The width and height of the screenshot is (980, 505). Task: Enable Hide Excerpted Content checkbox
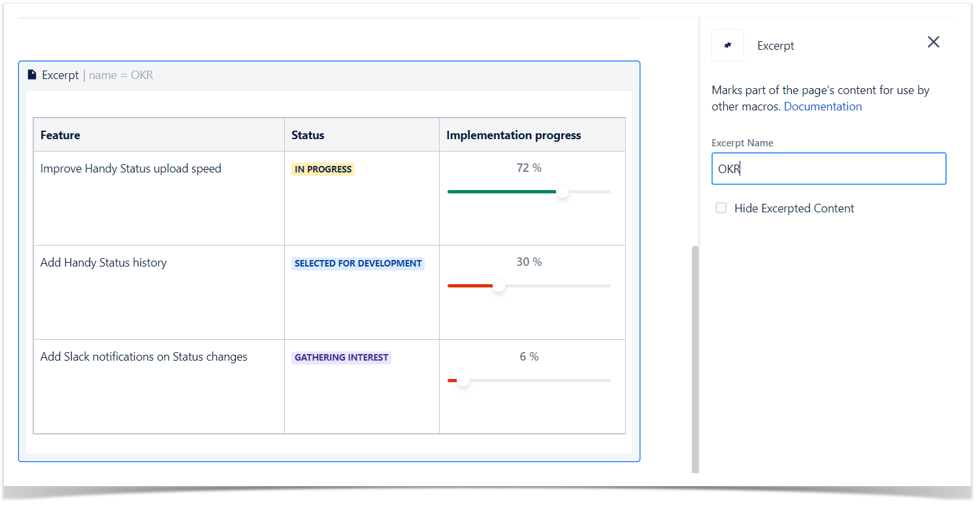pos(721,208)
